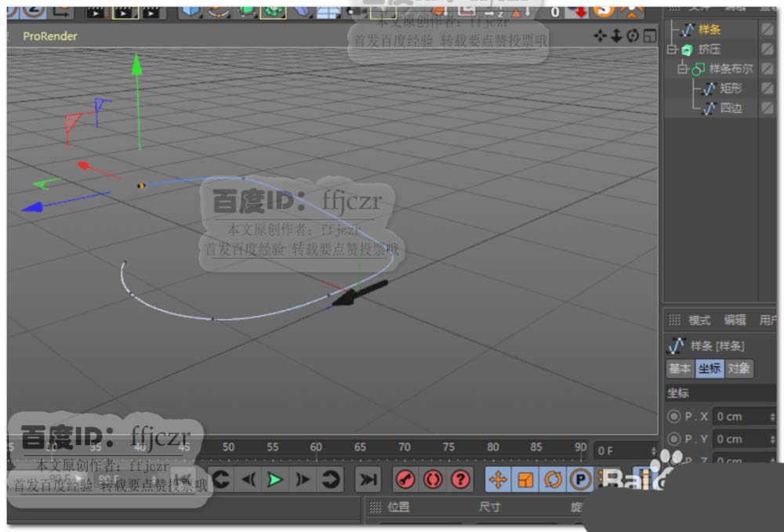Toggle scale keying icon
784x532 pixels.
pos(525,480)
